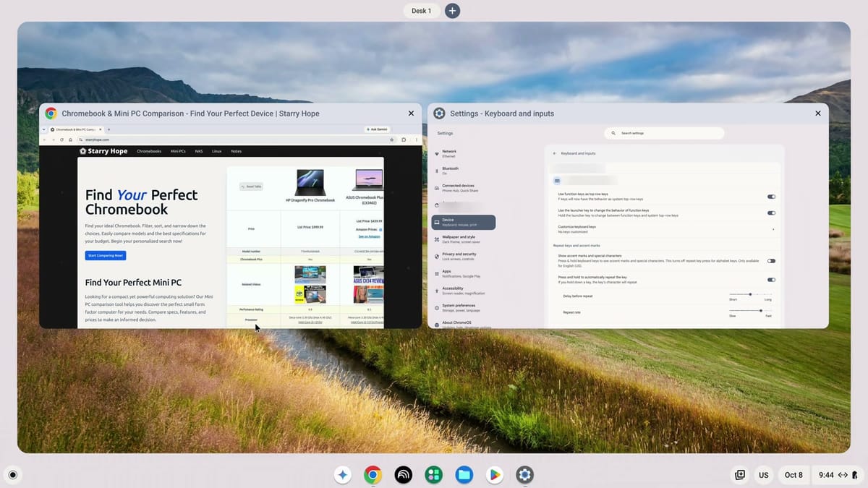Open Connected devices in the Settings sidebar

tap(463, 188)
